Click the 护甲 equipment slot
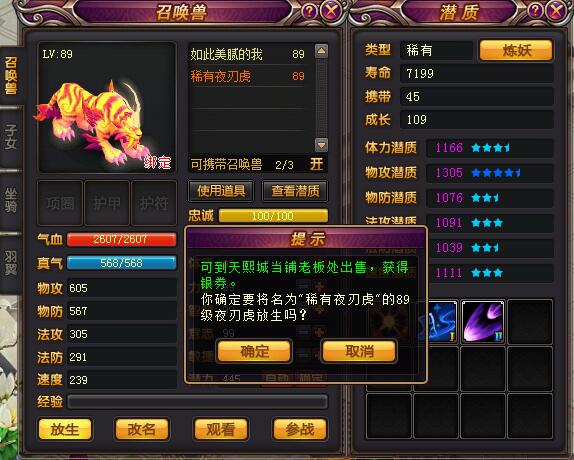The height and width of the screenshot is (460, 574). (x=107, y=203)
